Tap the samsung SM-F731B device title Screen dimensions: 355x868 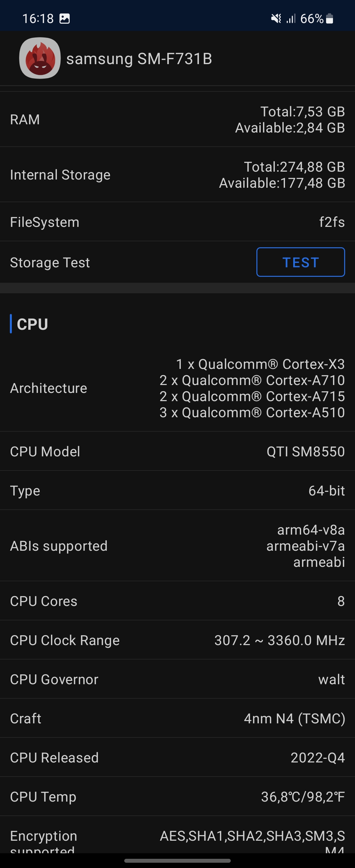(139, 59)
